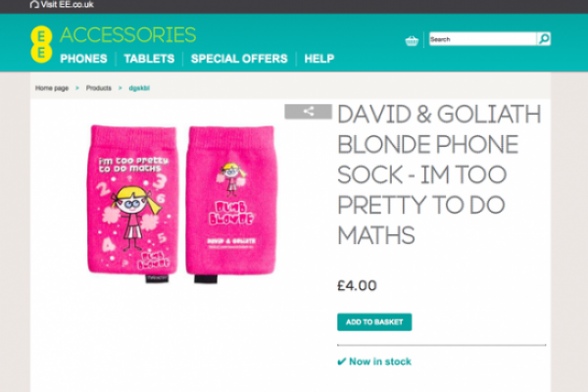This screenshot has height=392, width=588.
Task: Click the magnifying glass search icon
Action: click(543, 38)
